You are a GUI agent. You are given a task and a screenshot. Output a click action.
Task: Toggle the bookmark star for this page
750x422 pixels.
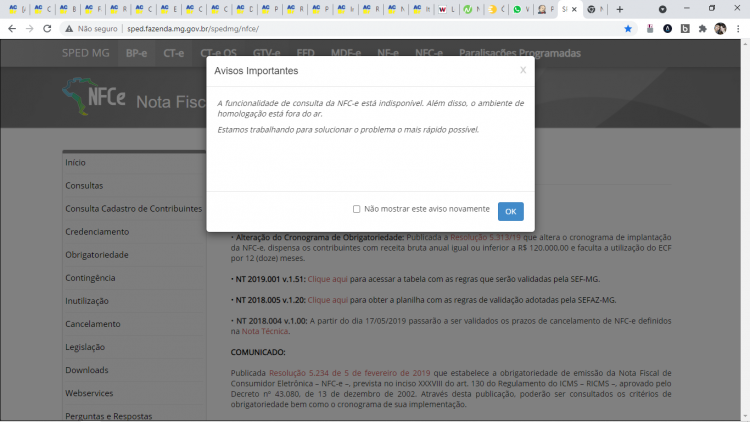628,29
